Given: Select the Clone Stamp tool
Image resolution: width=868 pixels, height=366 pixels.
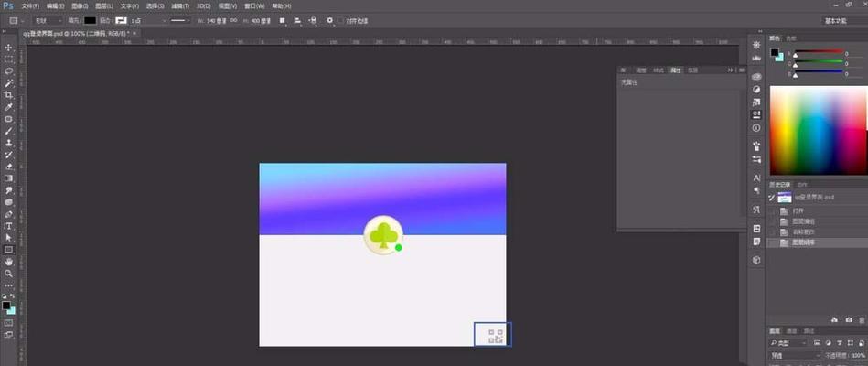Looking at the screenshot, I should (8, 143).
